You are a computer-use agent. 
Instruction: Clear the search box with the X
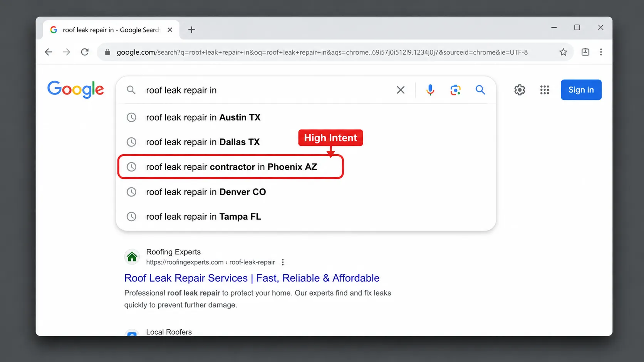pos(401,90)
